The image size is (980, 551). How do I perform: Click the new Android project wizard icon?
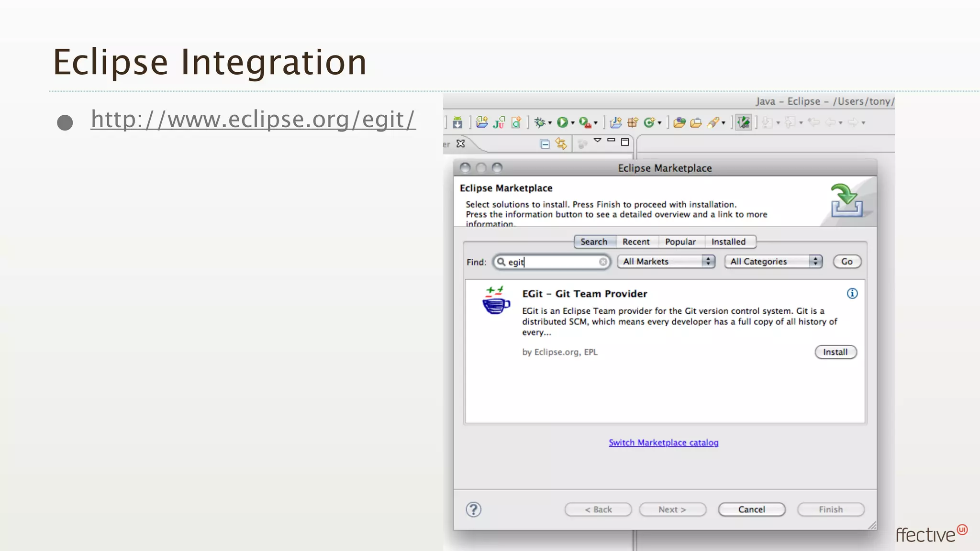click(x=482, y=122)
